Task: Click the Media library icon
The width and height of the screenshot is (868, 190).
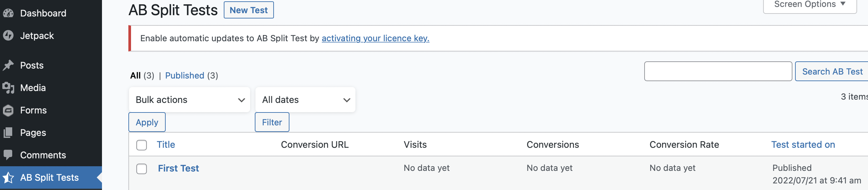Action: pos(8,88)
